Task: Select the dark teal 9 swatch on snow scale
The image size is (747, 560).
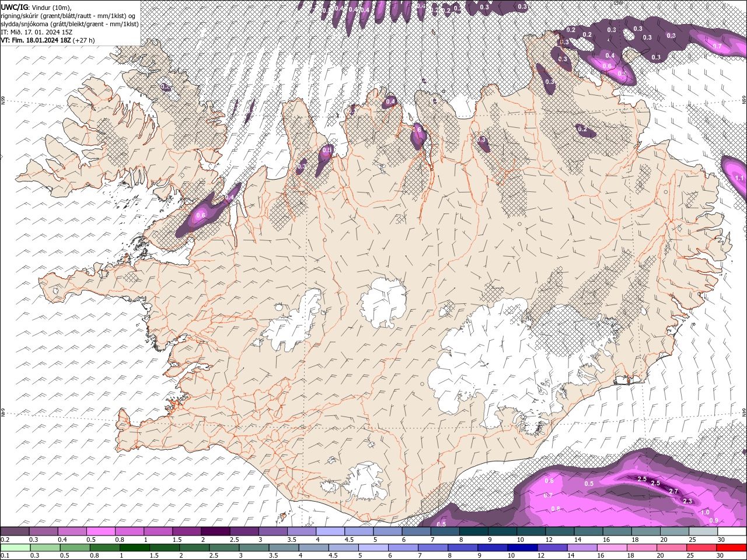Action: [x=473, y=531]
